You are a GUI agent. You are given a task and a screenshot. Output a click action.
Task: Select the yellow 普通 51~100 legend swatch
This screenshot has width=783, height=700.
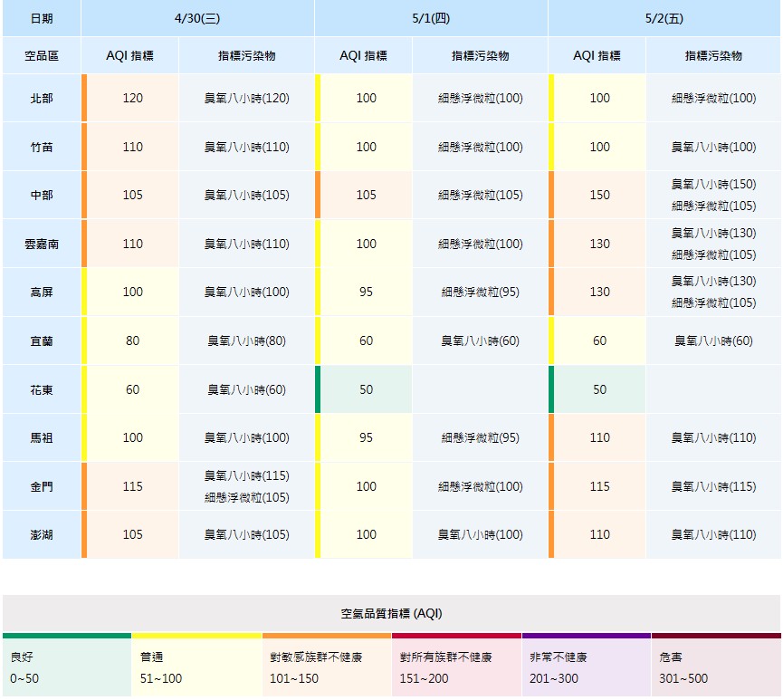(x=196, y=666)
